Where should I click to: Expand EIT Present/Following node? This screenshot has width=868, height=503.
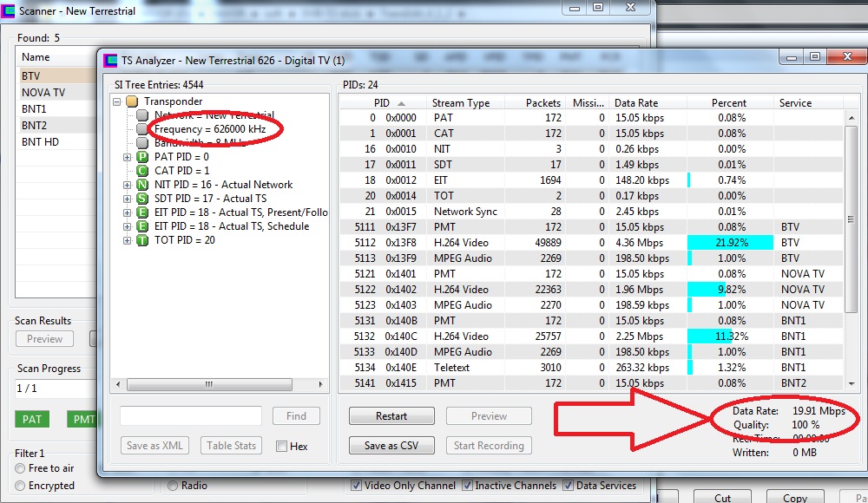[127, 212]
